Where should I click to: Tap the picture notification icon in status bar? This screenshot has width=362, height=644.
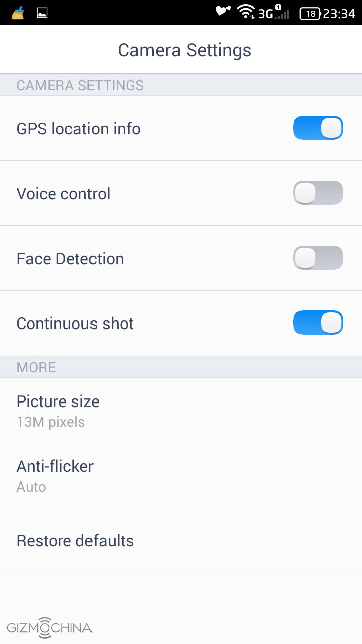tap(42, 13)
